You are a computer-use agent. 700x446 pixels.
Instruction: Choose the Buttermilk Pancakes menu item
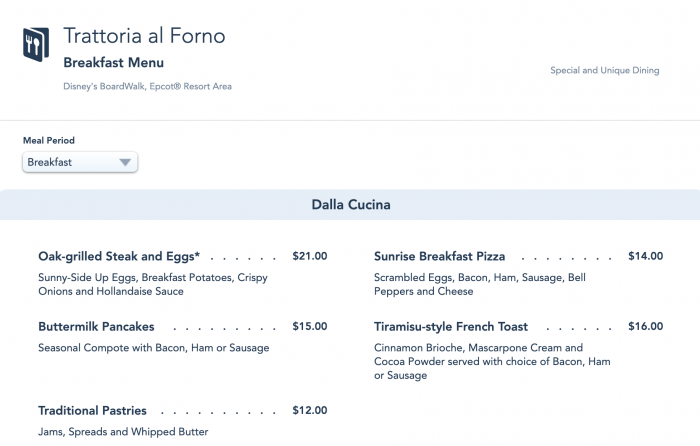(x=96, y=326)
